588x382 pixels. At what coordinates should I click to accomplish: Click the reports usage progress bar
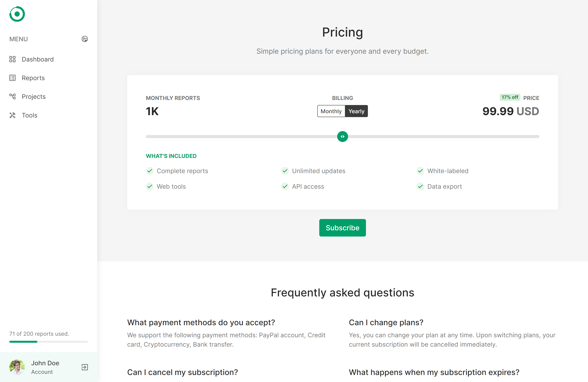48,342
